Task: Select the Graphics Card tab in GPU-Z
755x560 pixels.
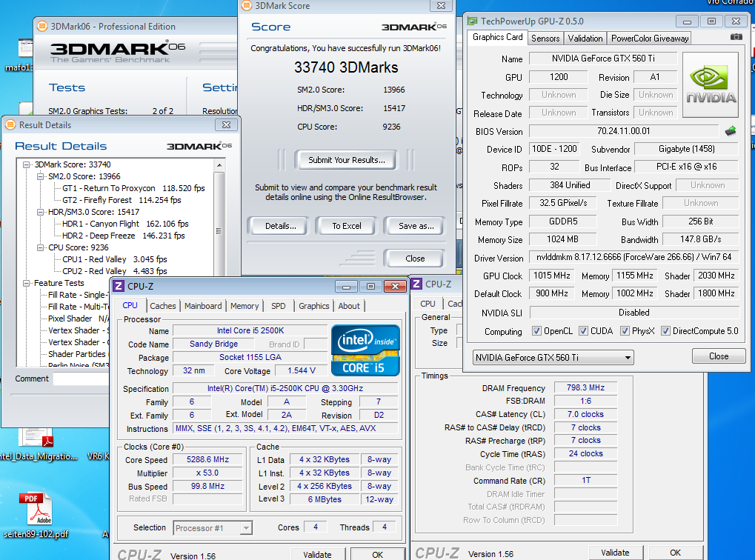Action: click(497, 37)
